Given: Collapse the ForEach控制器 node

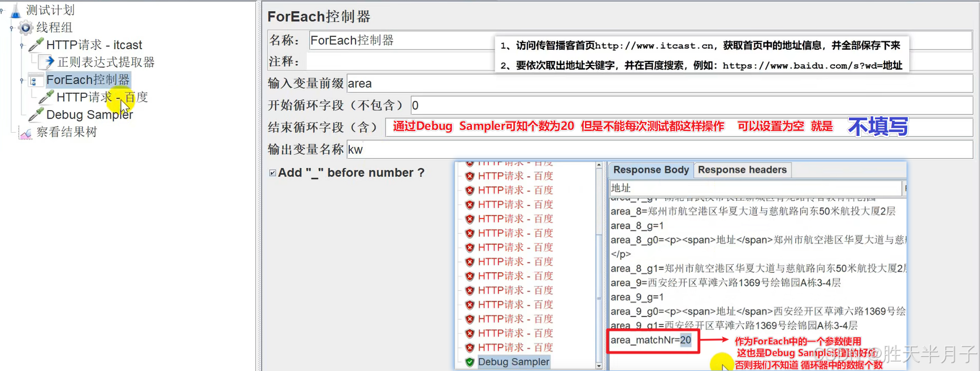Looking at the screenshot, I should click(x=21, y=80).
